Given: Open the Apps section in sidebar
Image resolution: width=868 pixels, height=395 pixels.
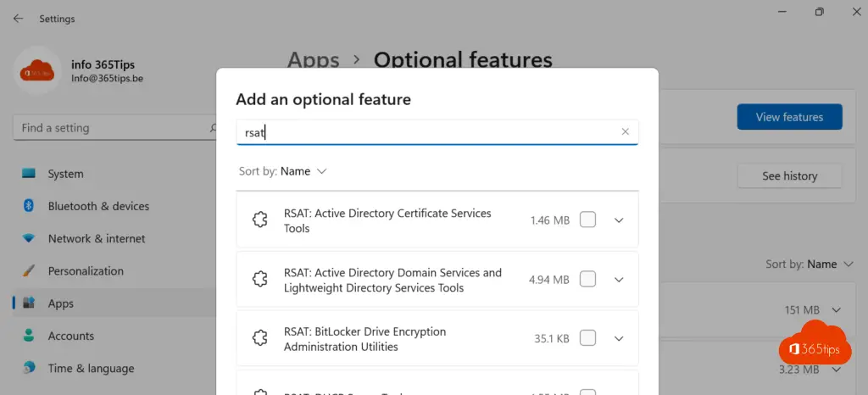Looking at the screenshot, I should coord(61,303).
